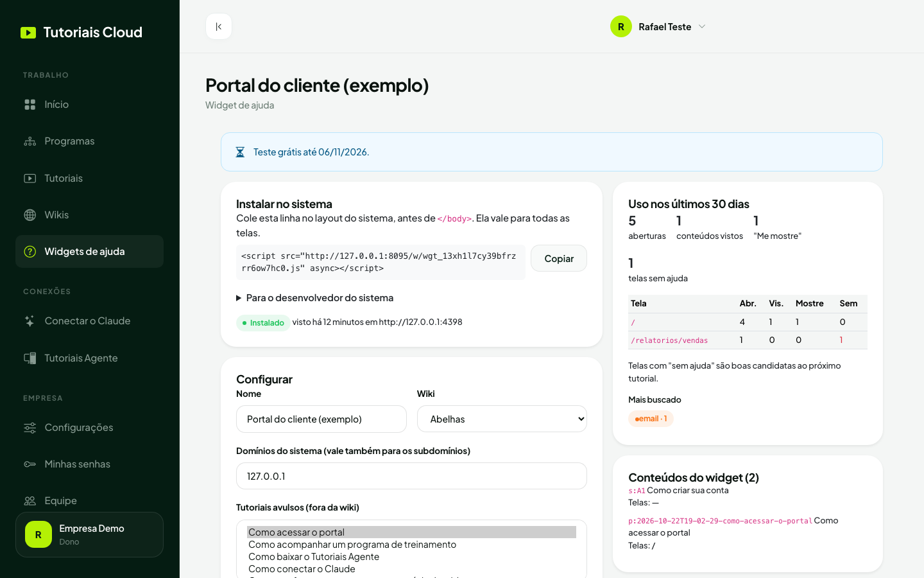Viewport: 924px width, 578px height.
Task: Click the Rafael Teste avatar
Action: [x=621, y=26]
